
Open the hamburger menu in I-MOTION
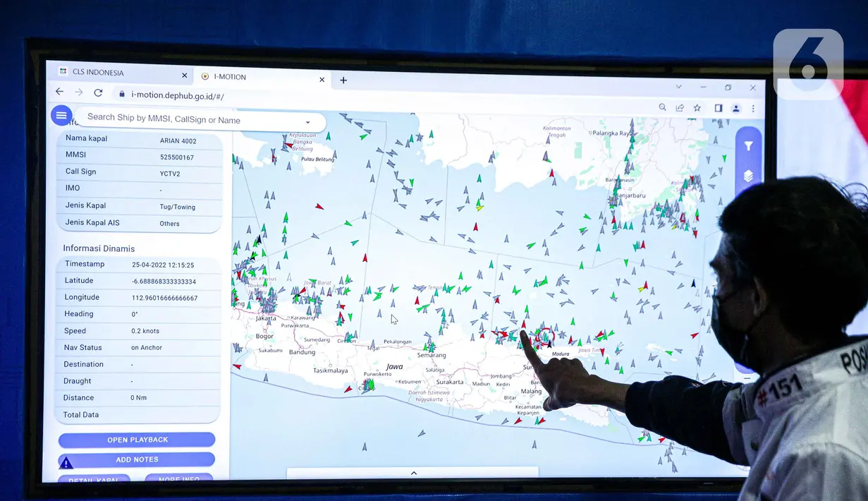click(61, 116)
